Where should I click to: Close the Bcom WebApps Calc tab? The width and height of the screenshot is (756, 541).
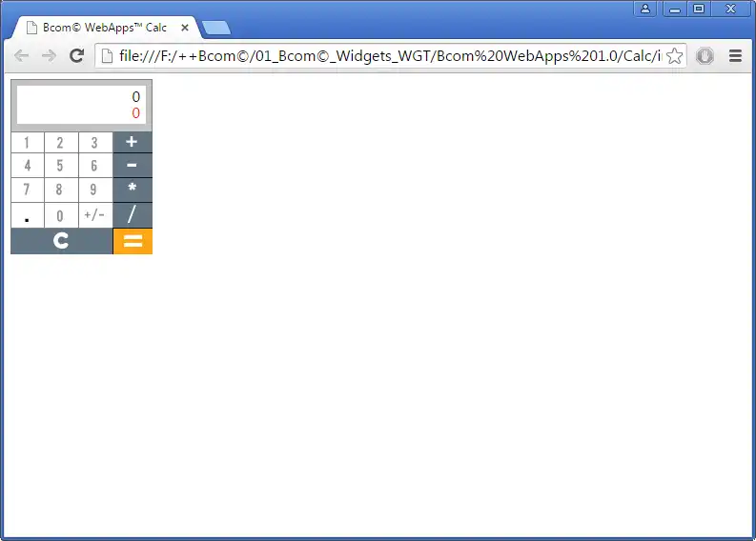click(185, 28)
